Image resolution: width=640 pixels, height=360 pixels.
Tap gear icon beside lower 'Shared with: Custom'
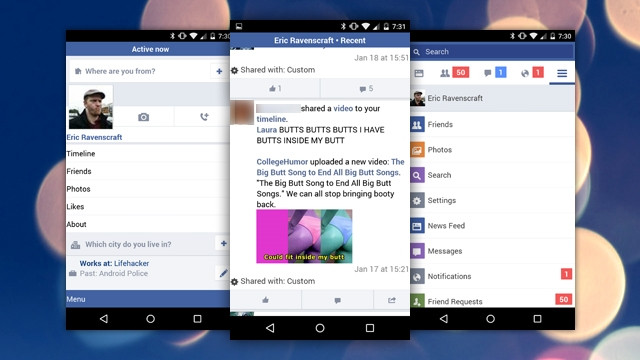tap(234, 281)
